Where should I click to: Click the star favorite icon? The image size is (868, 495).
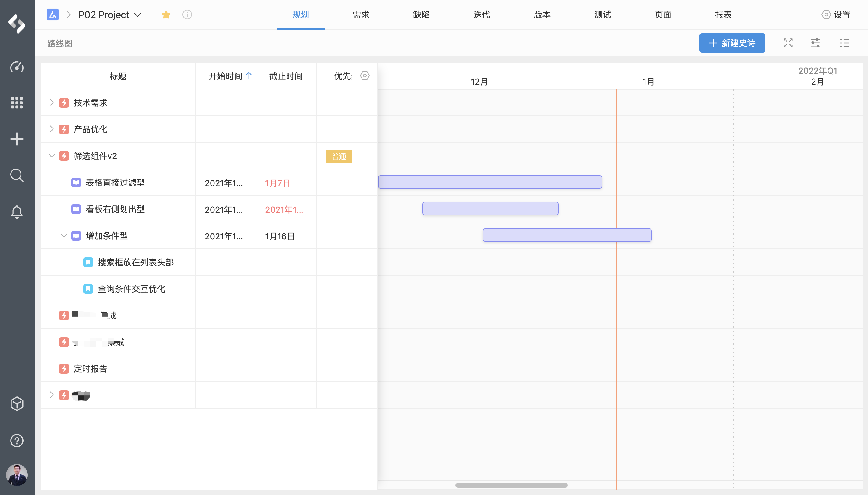coord(166,15)
